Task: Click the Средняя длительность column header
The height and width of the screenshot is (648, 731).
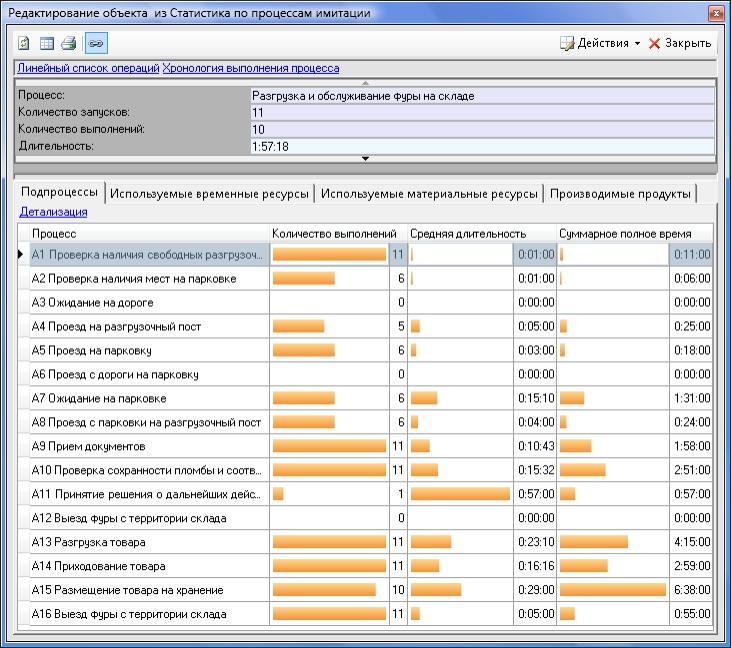Action: [x=467, y=233]
